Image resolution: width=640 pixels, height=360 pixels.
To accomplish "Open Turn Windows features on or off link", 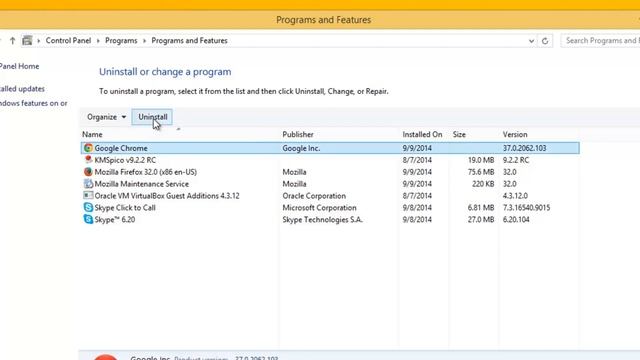I will (33, 103).
